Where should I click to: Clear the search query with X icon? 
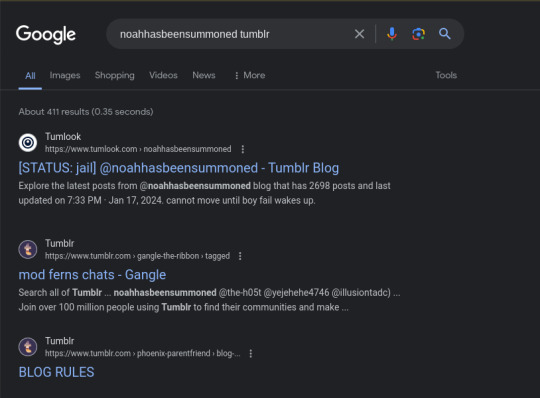click(x=359, y=34)
